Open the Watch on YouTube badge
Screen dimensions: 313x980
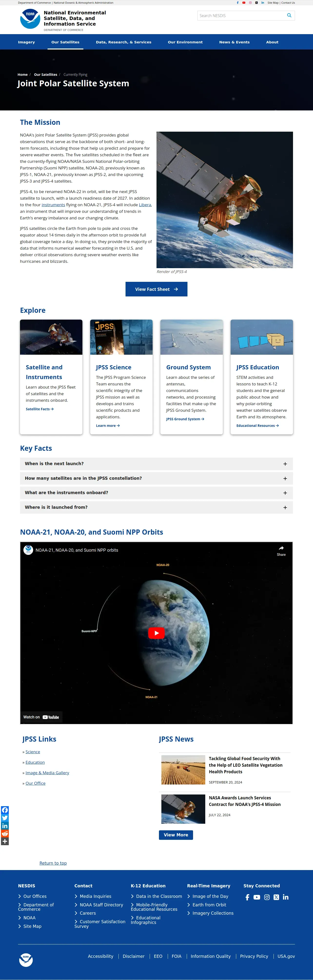click(x=41, y=717)
